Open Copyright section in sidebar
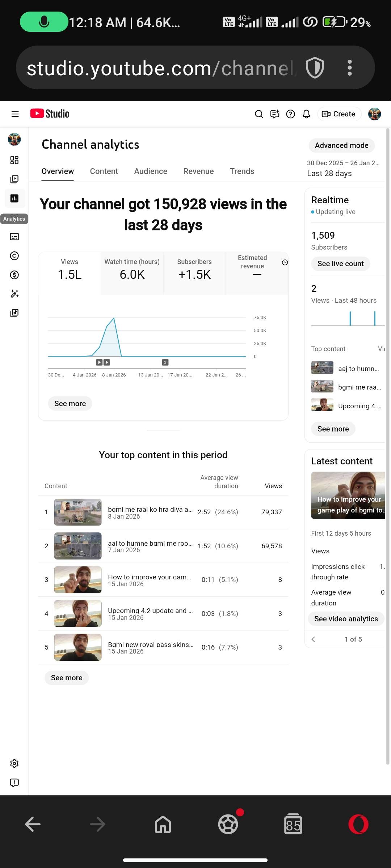This screenshot has height=868, width=391. click(14, 256)
